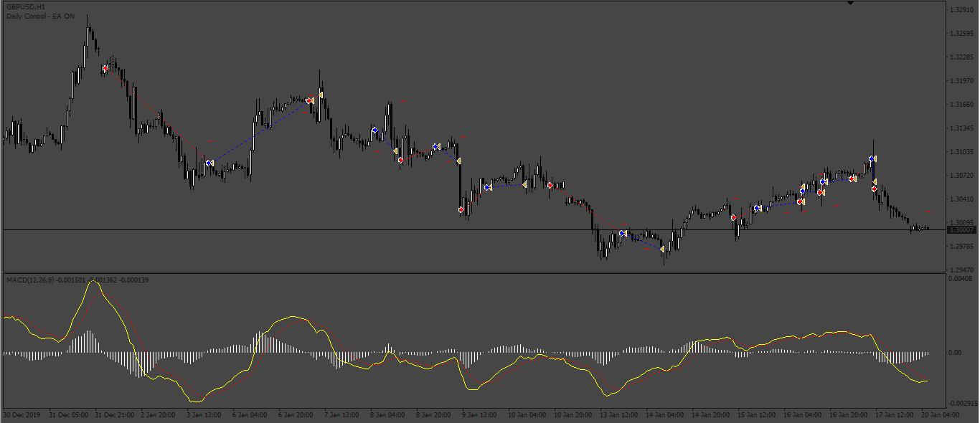
Task: Click the current price label 1.30007
Action: coord(962,230)
